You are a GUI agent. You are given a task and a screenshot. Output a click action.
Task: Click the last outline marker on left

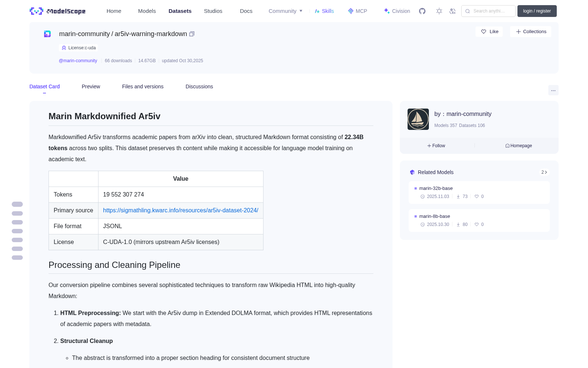[x=17, y=258]
